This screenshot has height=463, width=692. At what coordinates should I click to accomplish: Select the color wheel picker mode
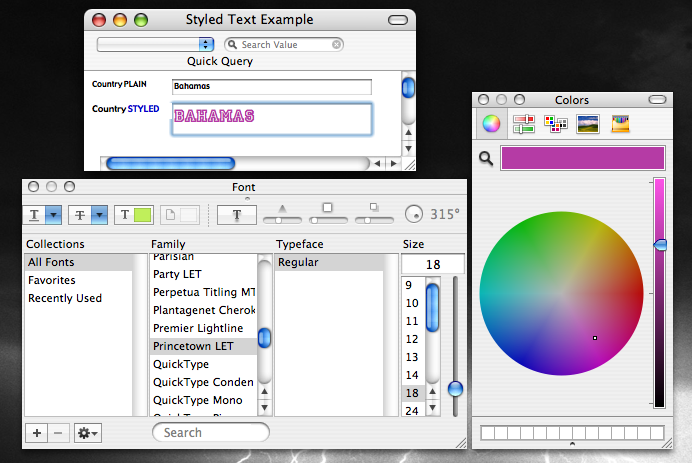[x=491, y=124]
